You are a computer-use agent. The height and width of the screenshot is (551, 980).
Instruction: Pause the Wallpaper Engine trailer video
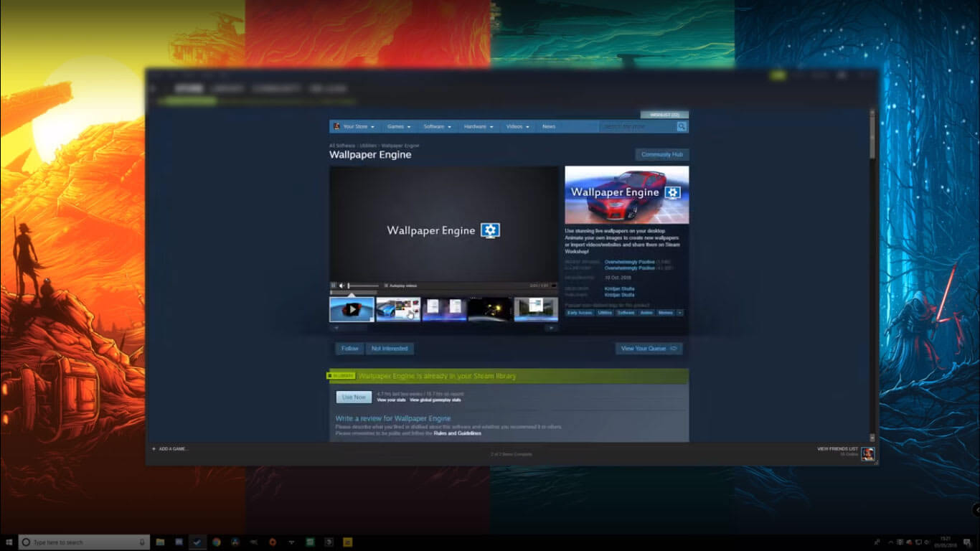pos(332,285)
